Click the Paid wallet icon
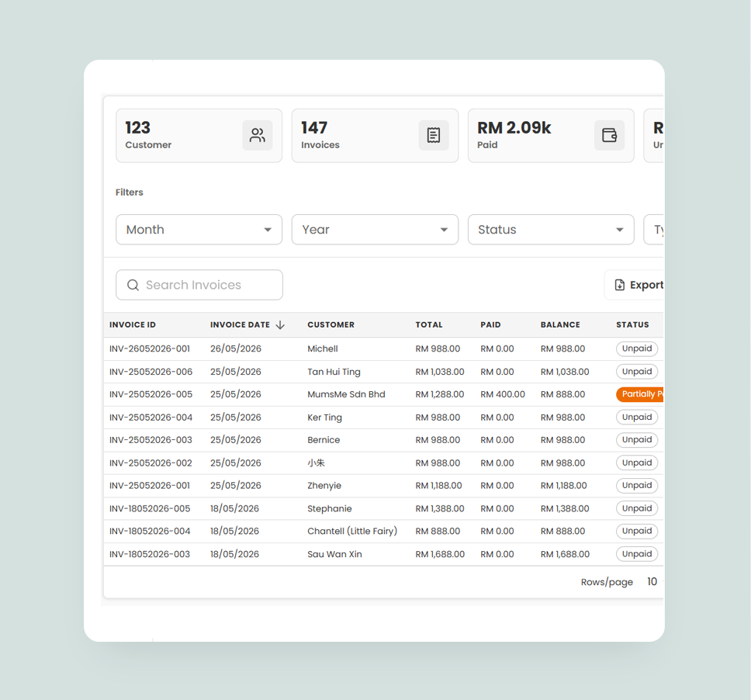This screenshot has width=751, height=700. (609, 135)
